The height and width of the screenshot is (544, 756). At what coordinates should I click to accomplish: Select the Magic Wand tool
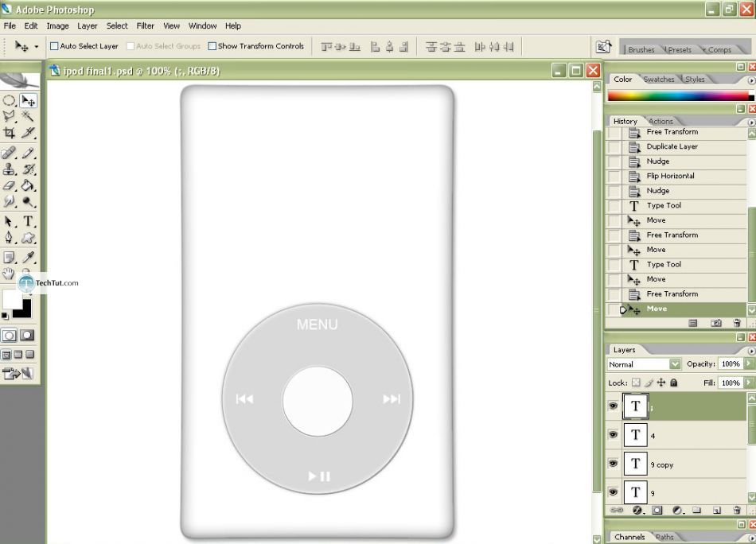[28, 117]
